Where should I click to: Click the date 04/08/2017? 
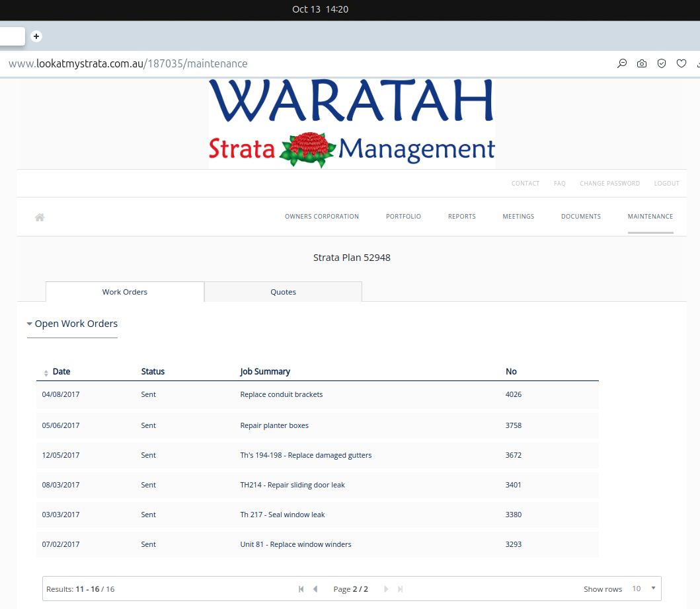(x=61, y=394)
